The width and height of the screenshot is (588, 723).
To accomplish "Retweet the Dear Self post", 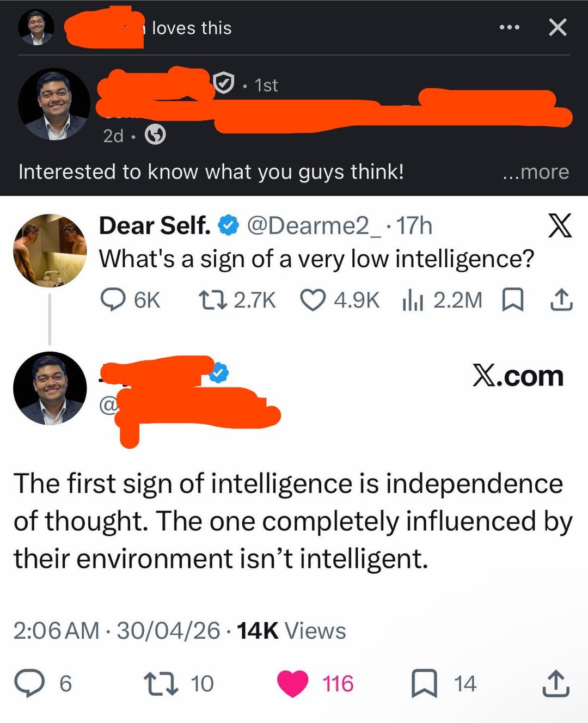I will pos(213,300).
